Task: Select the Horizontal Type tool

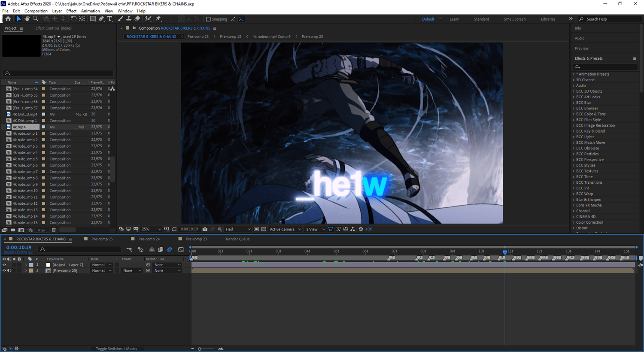Action: [x=110, y=19]
